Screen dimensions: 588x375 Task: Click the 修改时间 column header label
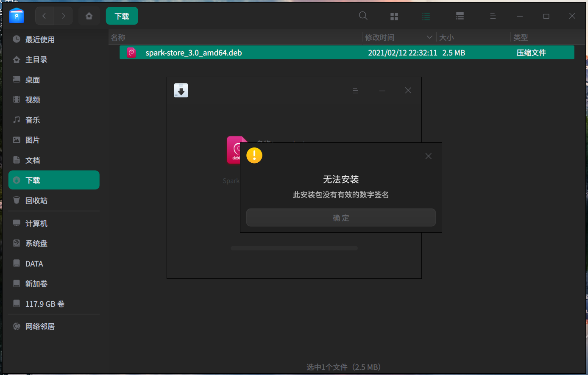[x=380, y=38]
